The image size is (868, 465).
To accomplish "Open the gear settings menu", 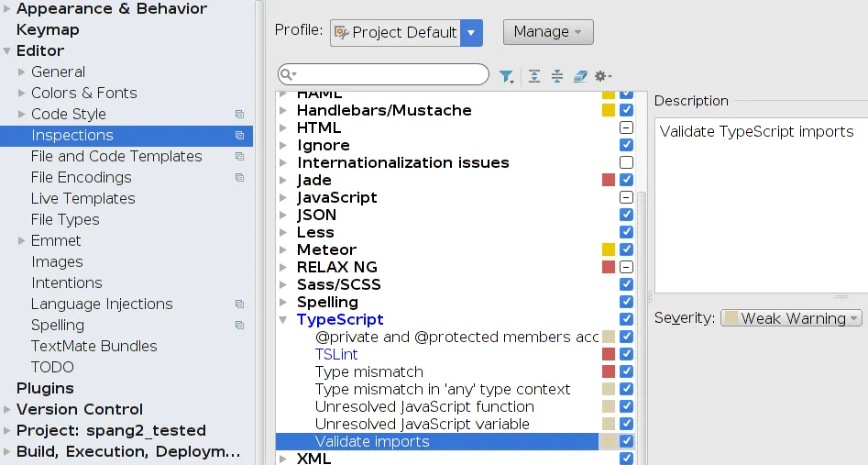I will point(602,76).
